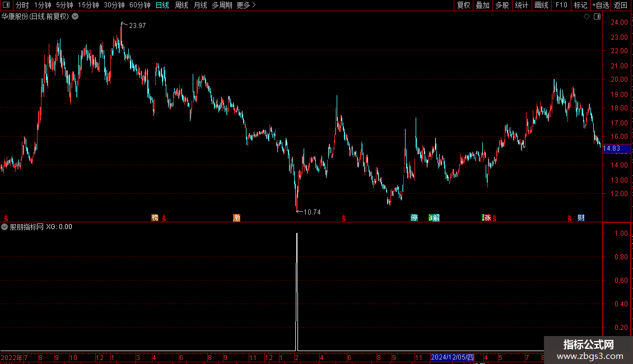Click the 返回 back button

click(621, 5)
